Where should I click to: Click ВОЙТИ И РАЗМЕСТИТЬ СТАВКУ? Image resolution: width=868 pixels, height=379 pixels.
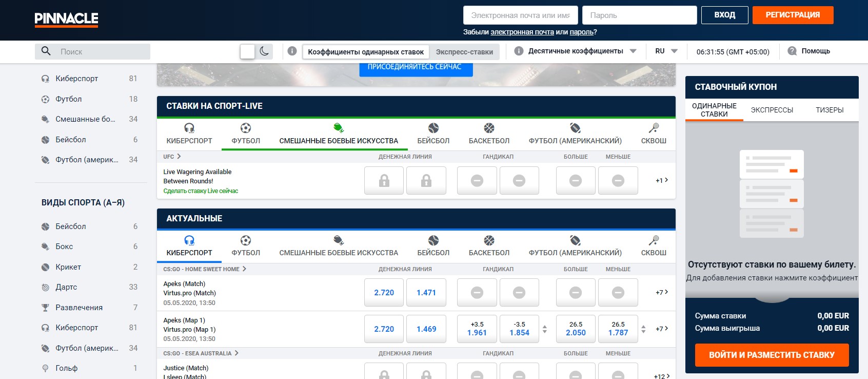click(x=772, y=355)
